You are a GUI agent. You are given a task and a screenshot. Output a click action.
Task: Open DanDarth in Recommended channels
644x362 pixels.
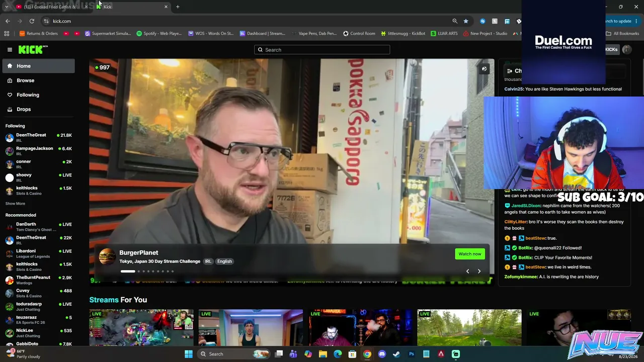click(x=39, y=227)
